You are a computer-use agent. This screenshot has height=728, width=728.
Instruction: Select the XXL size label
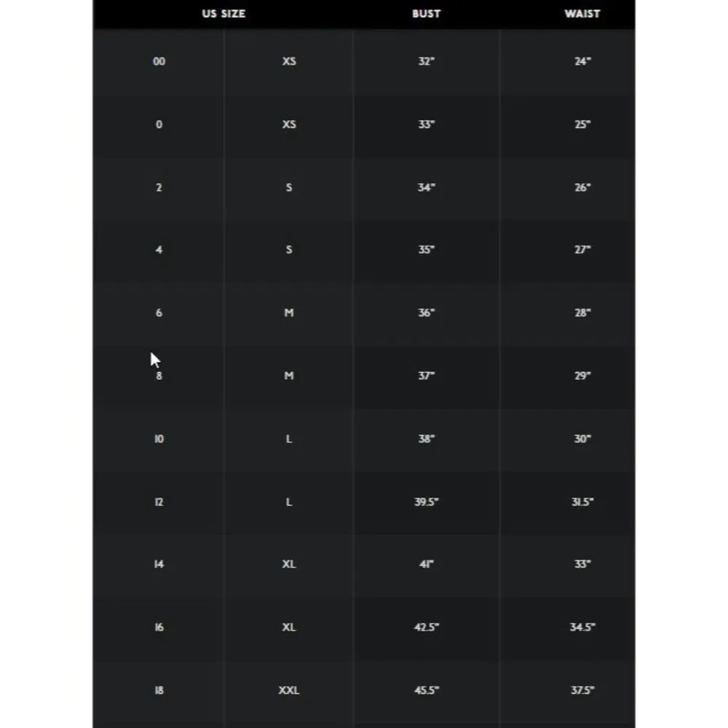pos(289,690)
